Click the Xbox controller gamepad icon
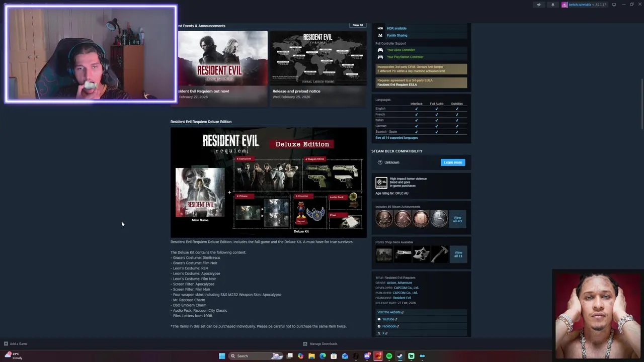644x362 pixels. [x=380, y=50]
